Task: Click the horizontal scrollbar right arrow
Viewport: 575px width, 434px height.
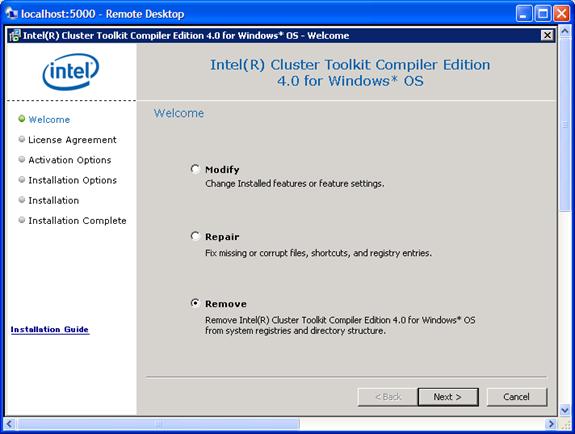Action: pyautogui.click(x=550, y=424)
